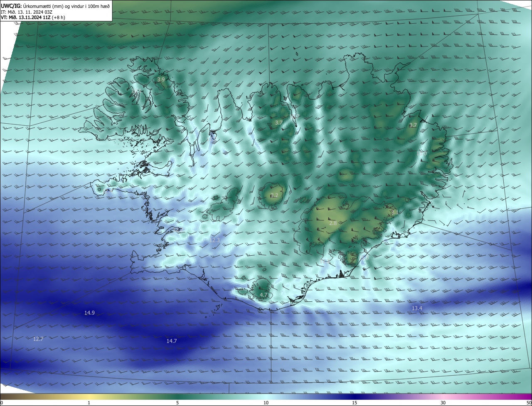Click the 12.7 value label over the sea
This screenshot has height=406, width=532.
(38, 339)
